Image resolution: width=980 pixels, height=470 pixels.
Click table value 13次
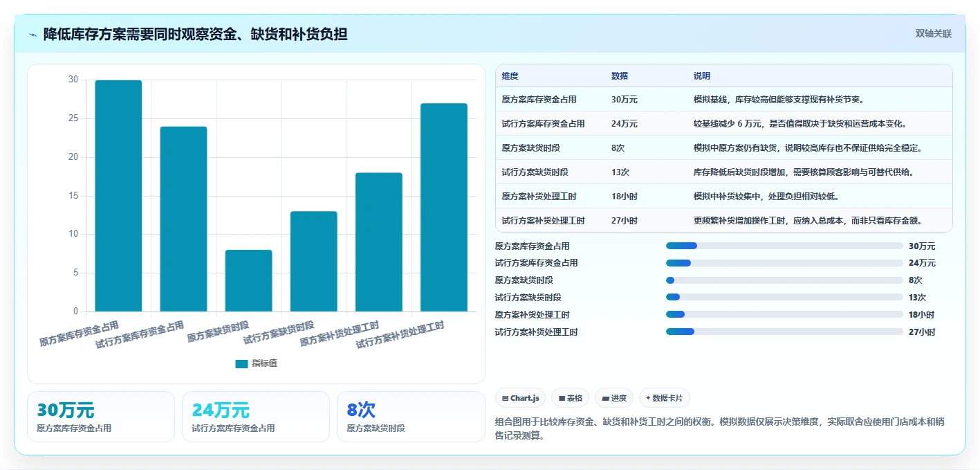click(x=620, y=172)
